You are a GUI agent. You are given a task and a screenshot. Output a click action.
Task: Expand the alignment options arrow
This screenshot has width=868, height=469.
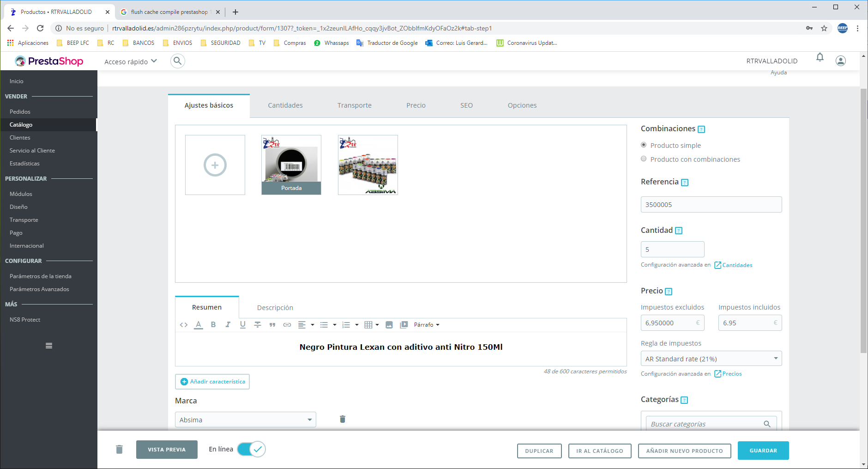pyautogui.click(x=313, y=325)
